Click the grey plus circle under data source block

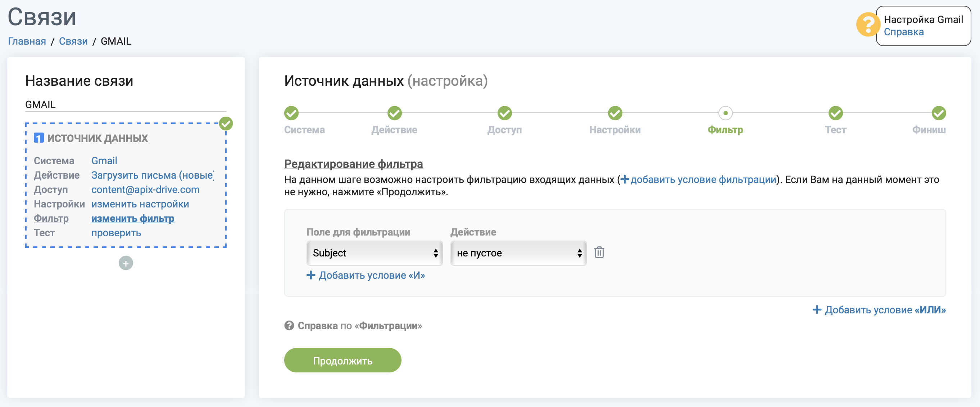coord(126,263)
